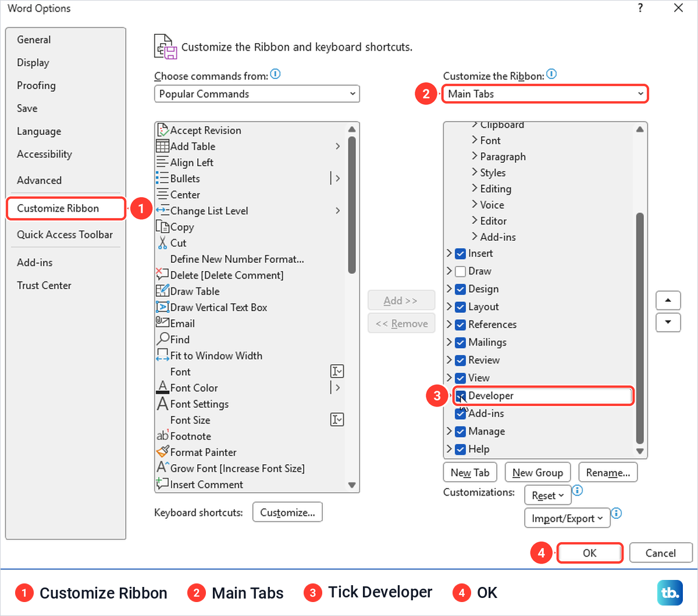Toggle the Help tab checkbox
This screenshot has width=698, height=616.
click(x=460, y=450)
